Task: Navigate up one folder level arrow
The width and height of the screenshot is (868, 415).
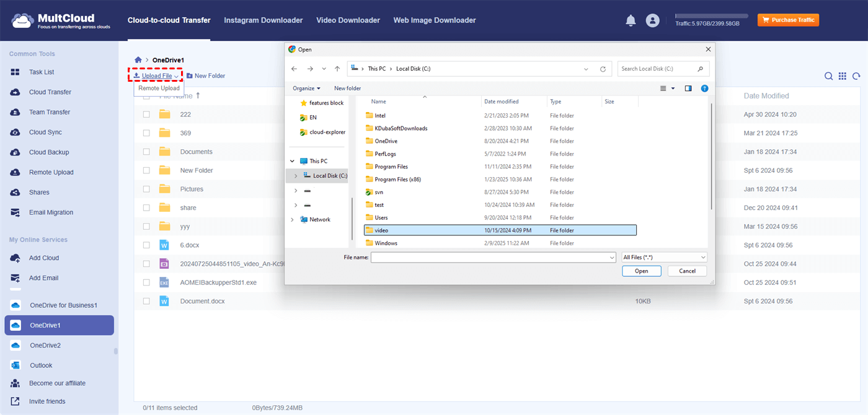Action: [337, 69]
